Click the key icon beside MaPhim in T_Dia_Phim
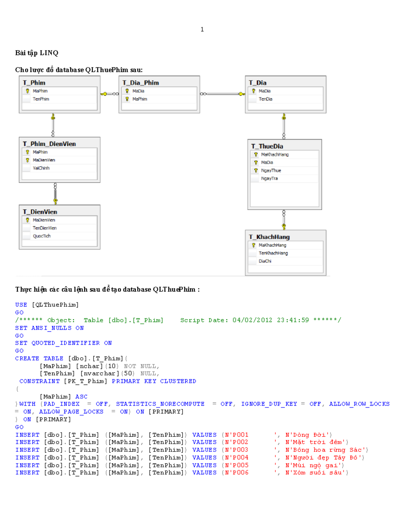The image size is (411, 532). tap(127, 99)
